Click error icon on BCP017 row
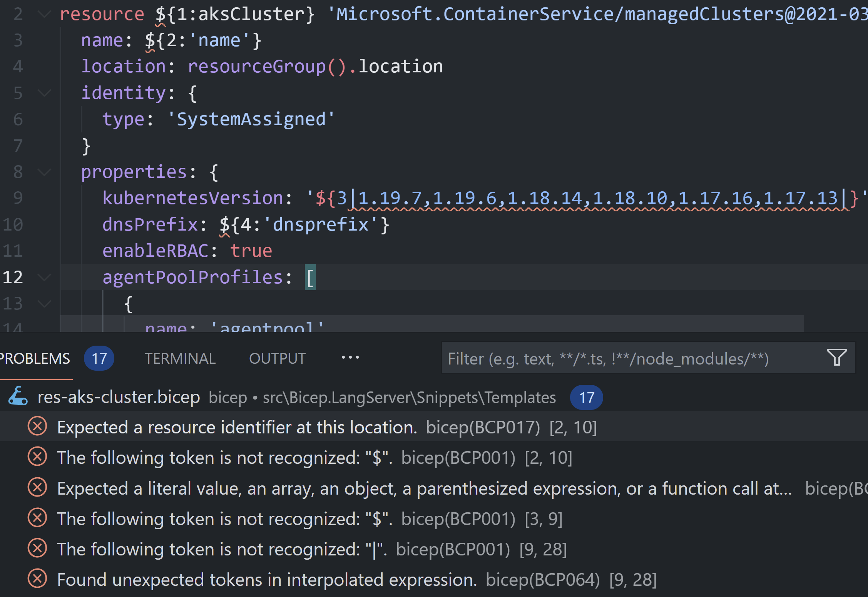 (37, 426)
